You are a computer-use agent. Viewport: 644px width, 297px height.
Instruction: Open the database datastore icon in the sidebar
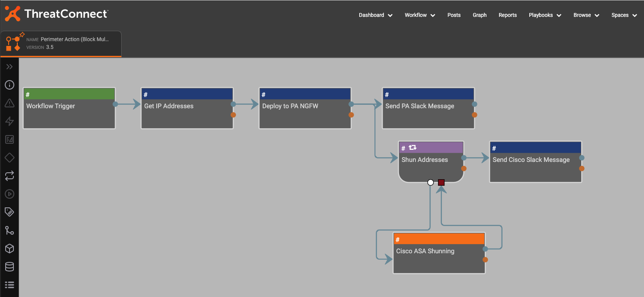[x=10, y=267]
